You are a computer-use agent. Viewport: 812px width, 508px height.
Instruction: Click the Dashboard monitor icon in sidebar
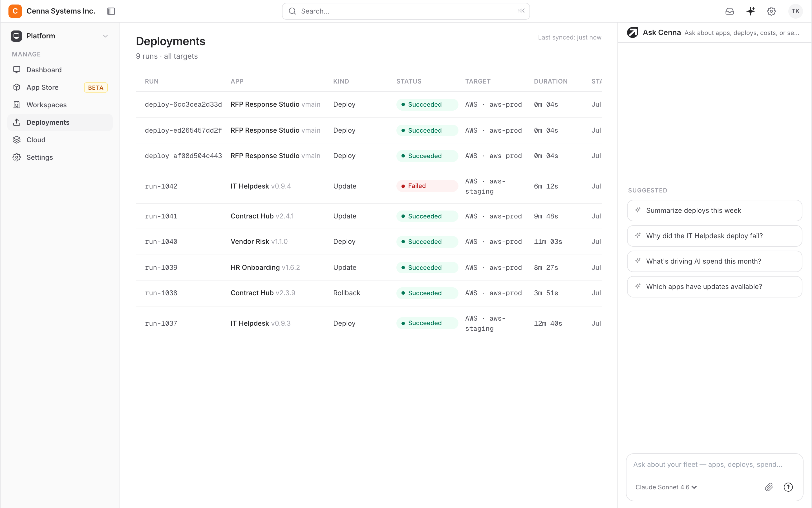click(x=16, y=69)
